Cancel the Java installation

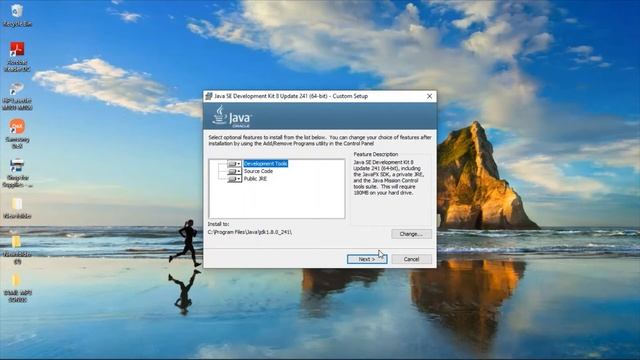pos(411,259)
